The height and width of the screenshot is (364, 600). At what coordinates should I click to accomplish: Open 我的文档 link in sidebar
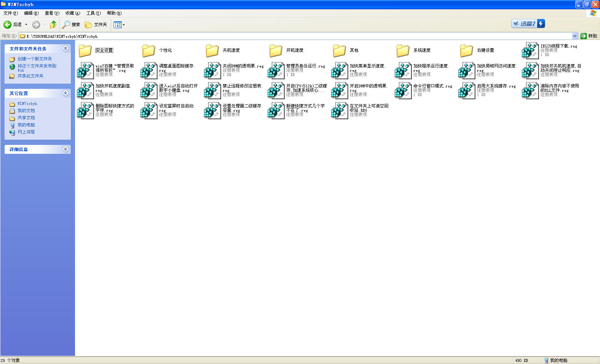pyautogui.click(x=26, y=111)
